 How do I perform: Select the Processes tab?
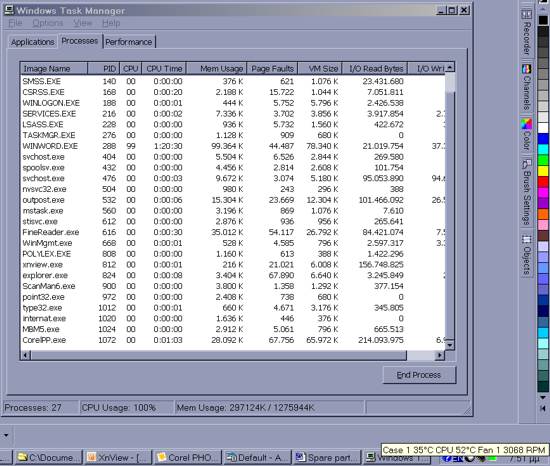pos(80,41)
